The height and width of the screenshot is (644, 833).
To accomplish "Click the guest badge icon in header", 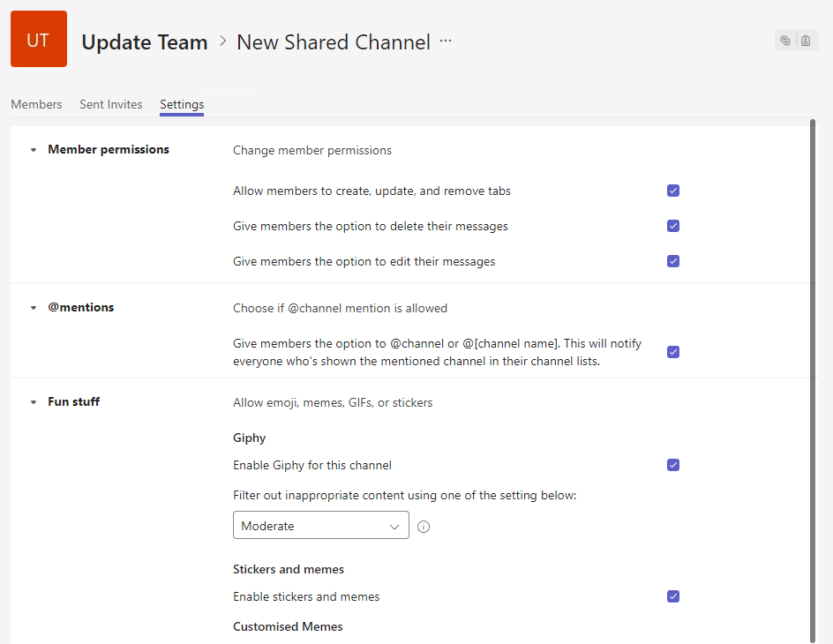I will point(806,41).
